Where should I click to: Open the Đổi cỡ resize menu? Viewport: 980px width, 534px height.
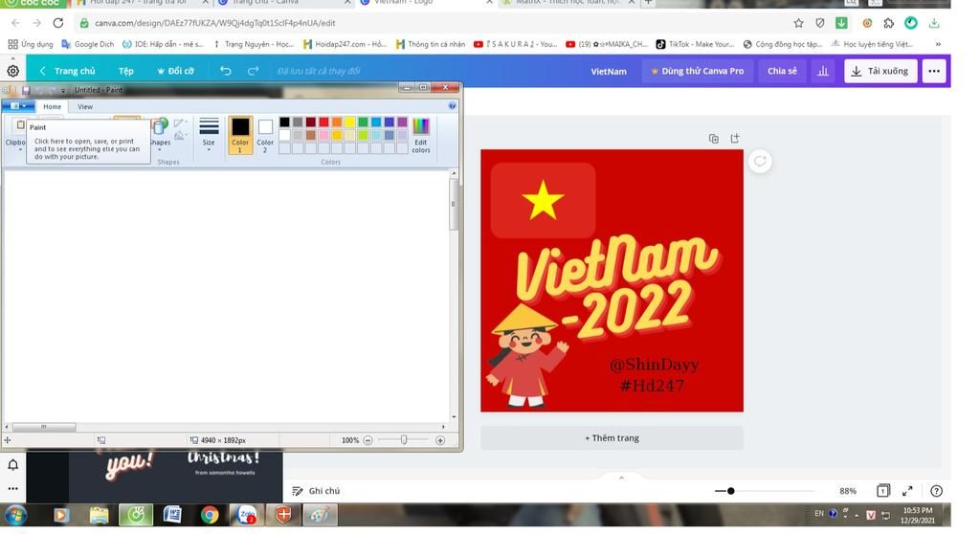[176, 71]
